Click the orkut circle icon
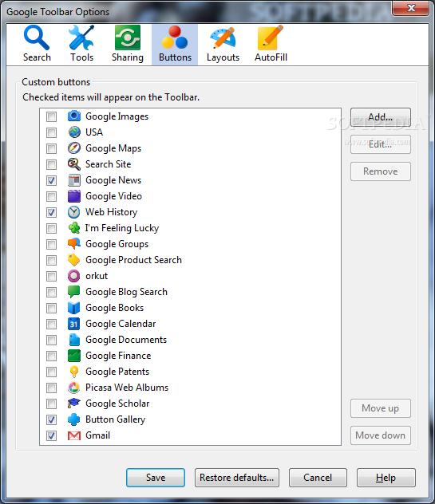 74,276
